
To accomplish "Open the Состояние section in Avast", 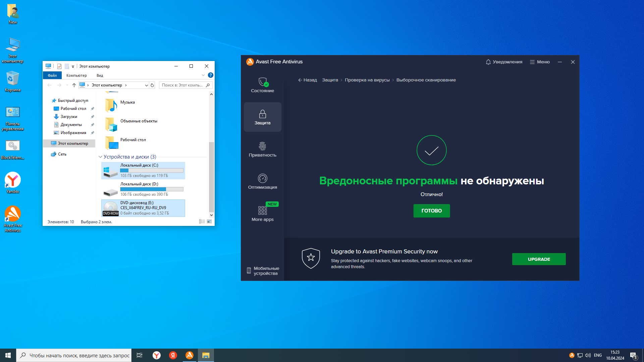I will (x=262, y=85).
